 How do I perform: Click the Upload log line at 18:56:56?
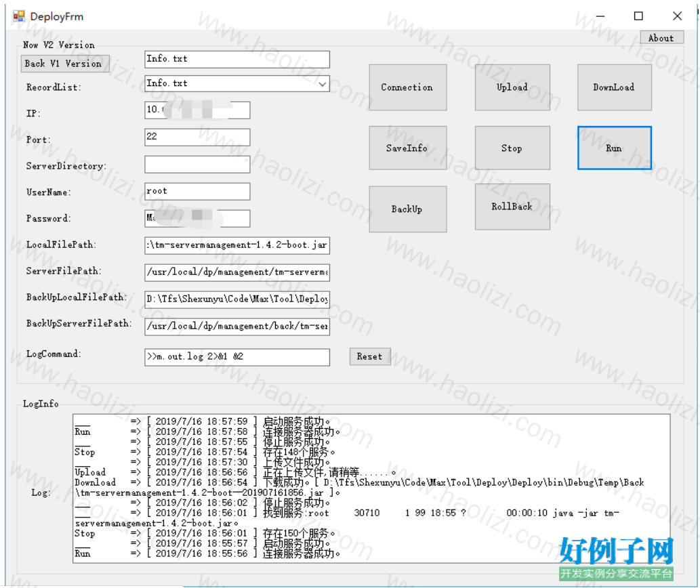236,472
